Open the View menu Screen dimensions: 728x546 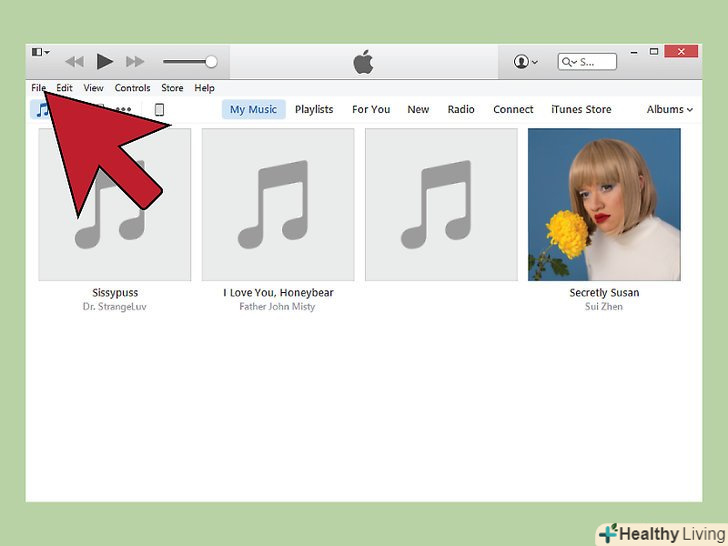click(x=93, y=88)
